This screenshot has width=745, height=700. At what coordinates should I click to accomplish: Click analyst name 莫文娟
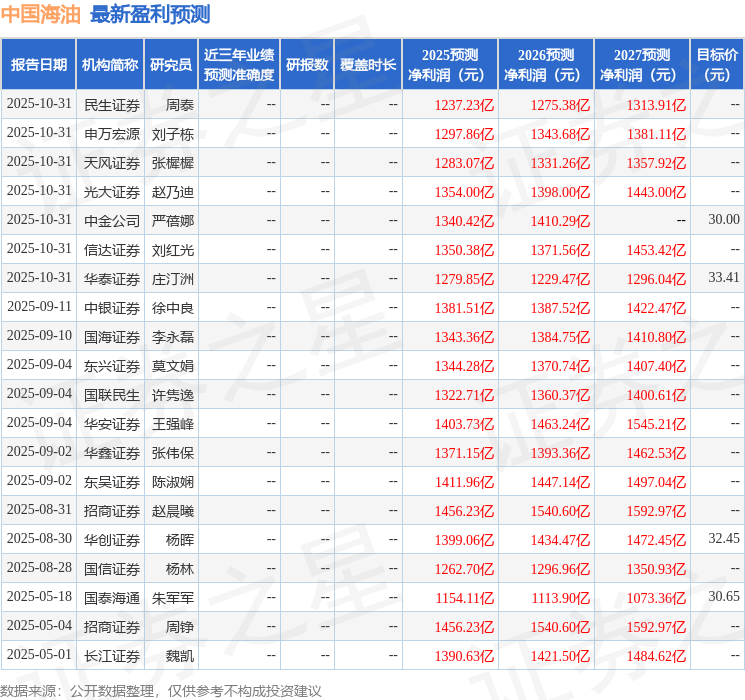tap(173, 366)
